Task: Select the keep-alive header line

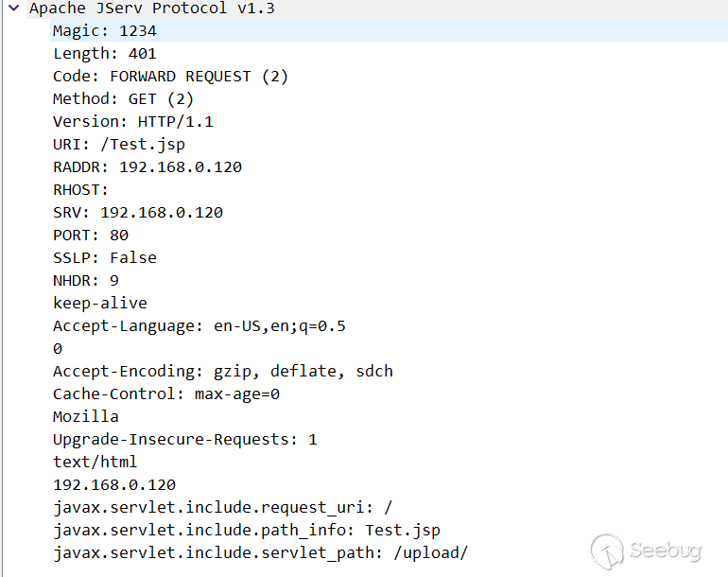Action: pyautogui.click(x=99, y=304)
